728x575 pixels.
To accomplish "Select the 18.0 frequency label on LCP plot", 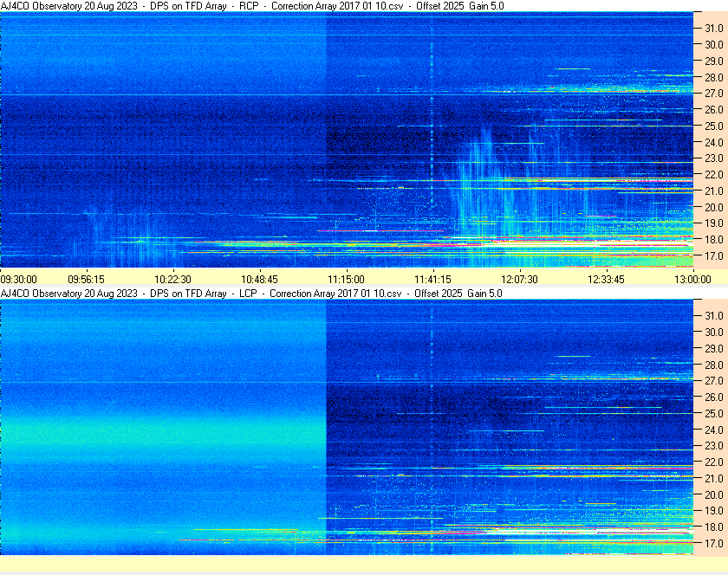I will (x=714, y=527).
